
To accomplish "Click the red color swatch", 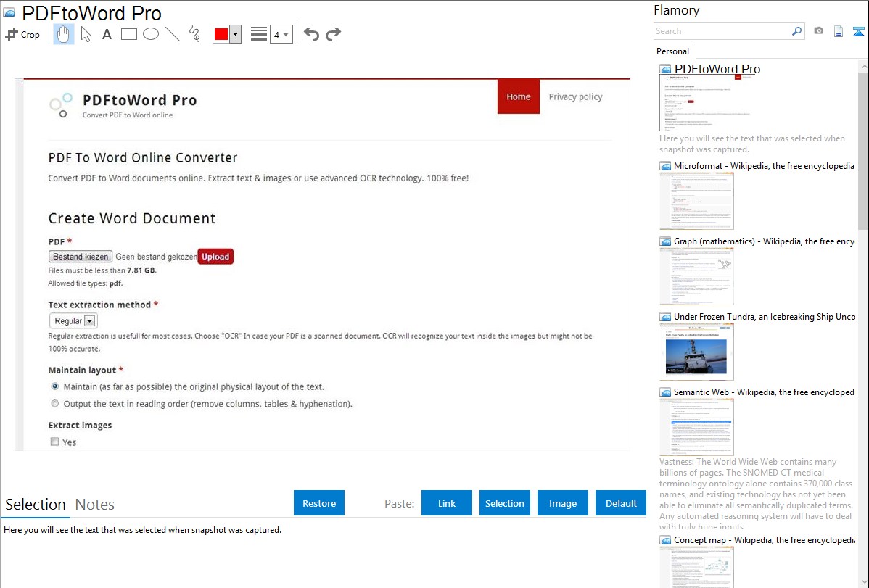I will coord(221,34).
